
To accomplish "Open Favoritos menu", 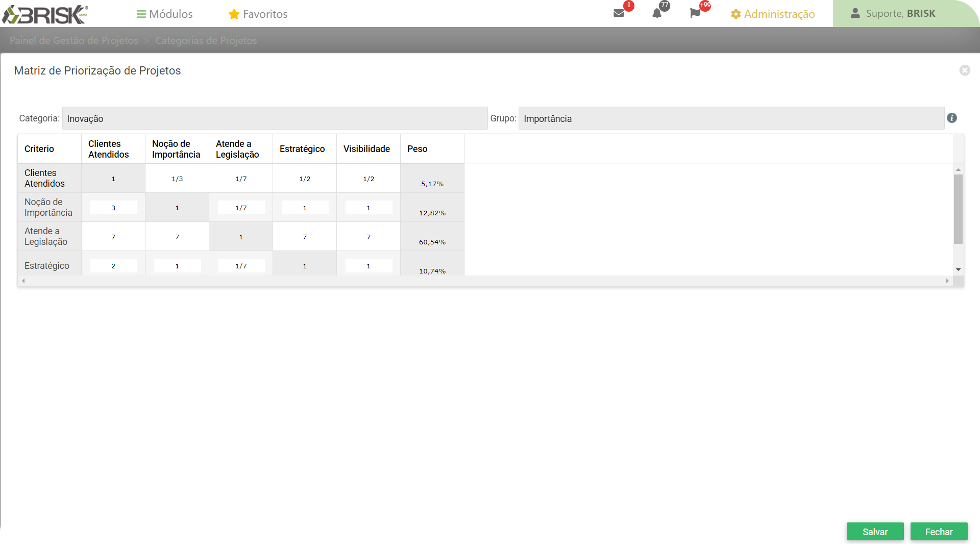I will pos(258,13).
